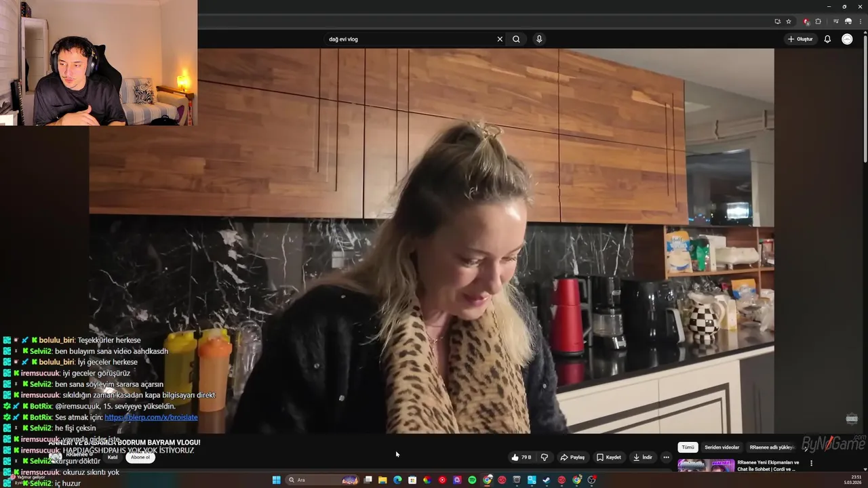Open OBS Studio from taskbar
The height and width of the screenshot is (488, 868).
tap(591, 480)
